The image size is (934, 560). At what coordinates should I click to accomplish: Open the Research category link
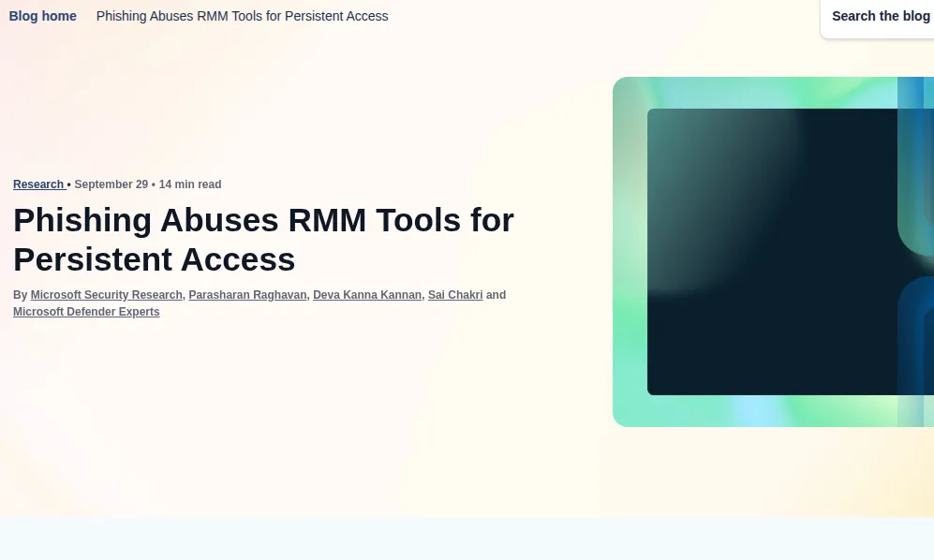pos(38,184)
